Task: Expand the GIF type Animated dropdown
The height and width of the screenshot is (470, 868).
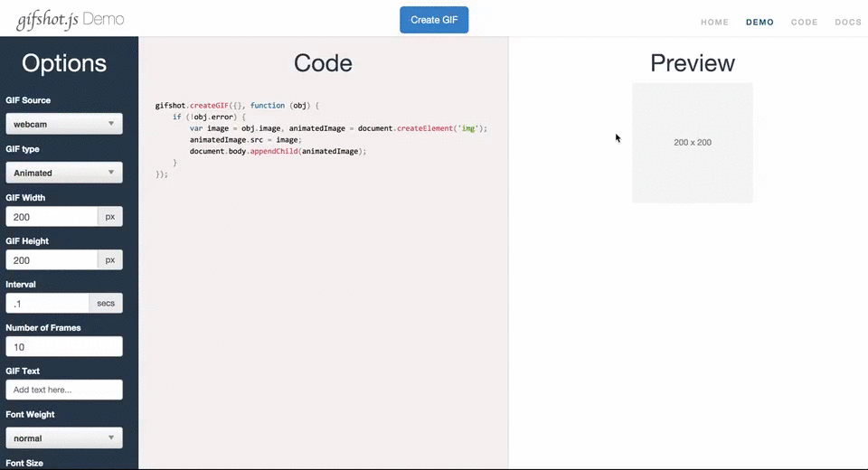Action: [64, 173]
